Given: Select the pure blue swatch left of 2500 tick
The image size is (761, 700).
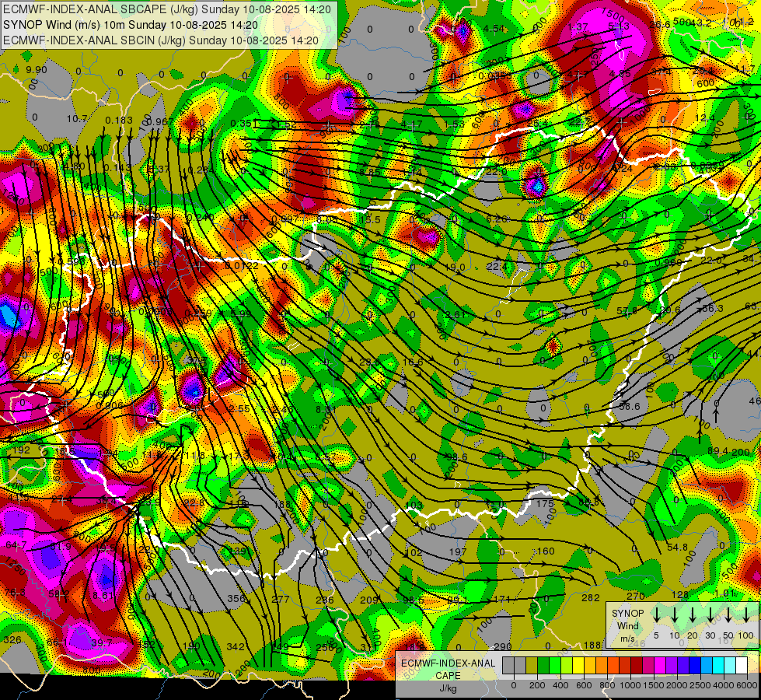Looking at the screenshot, I should coord(694,666).
